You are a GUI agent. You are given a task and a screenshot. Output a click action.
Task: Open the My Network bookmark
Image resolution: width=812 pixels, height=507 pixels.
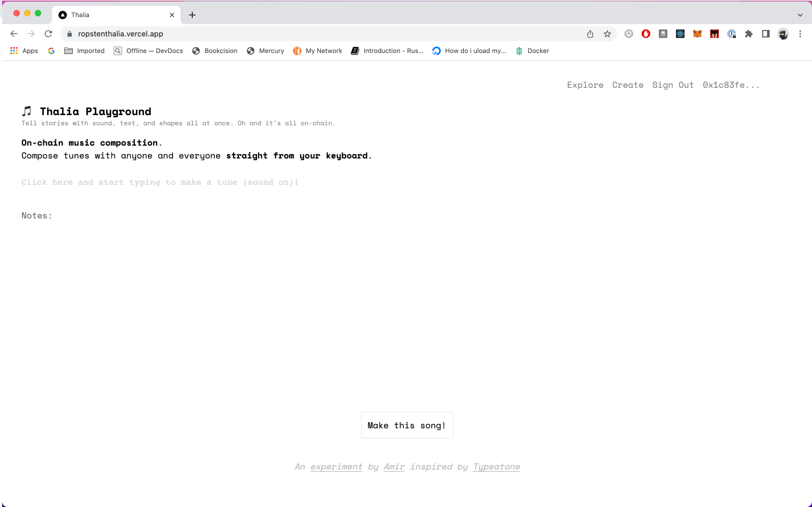318,51
